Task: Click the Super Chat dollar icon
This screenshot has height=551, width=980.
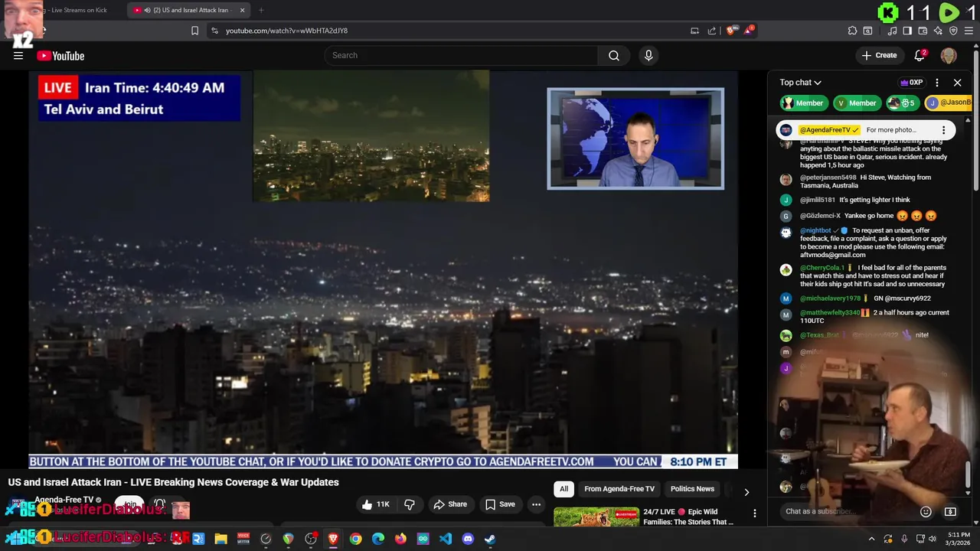Action: (x=950, y=511)
